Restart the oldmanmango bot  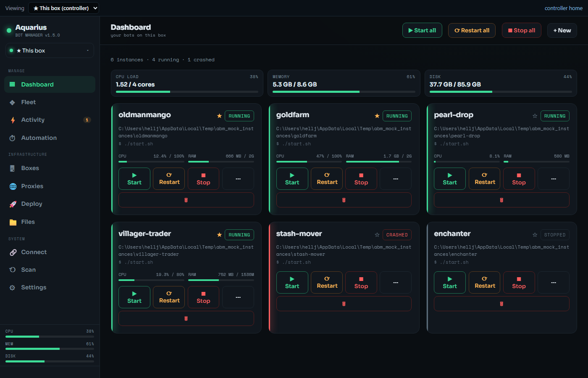click(169, 179)
